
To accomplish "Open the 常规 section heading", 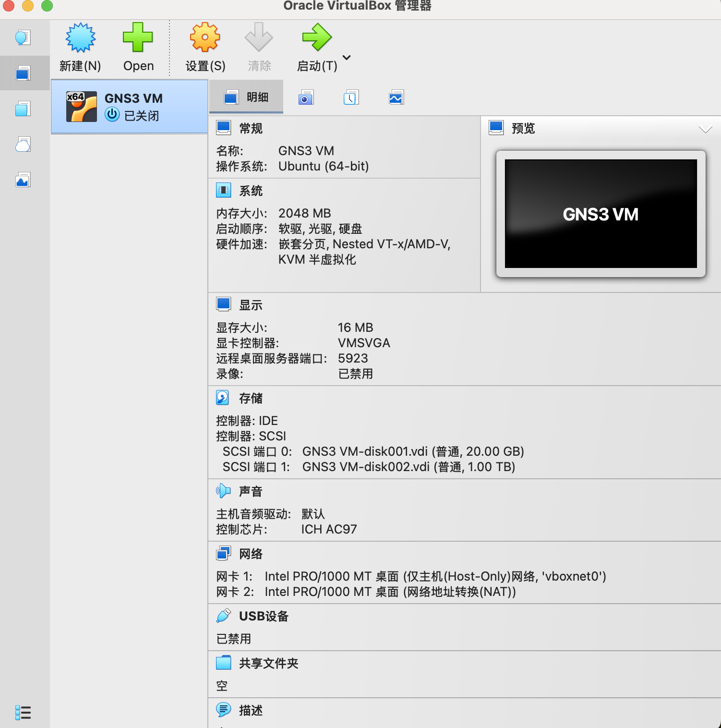I will [x=251, y=128].
